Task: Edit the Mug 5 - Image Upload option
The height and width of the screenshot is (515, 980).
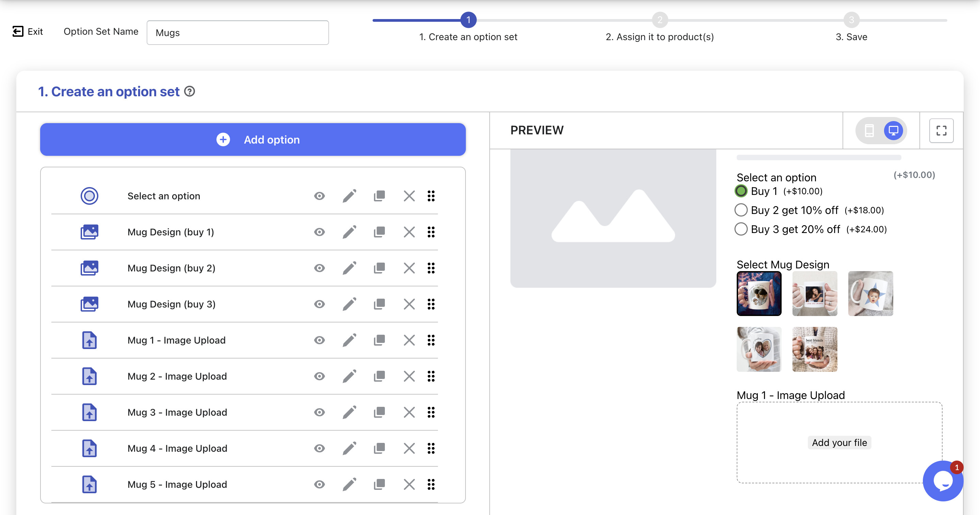Action: coord(349,485)
